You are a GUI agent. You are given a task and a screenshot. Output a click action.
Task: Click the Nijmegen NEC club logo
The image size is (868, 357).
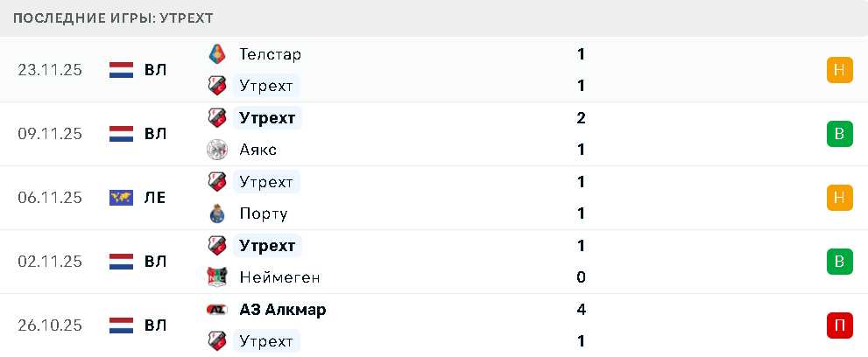[216, 277]
